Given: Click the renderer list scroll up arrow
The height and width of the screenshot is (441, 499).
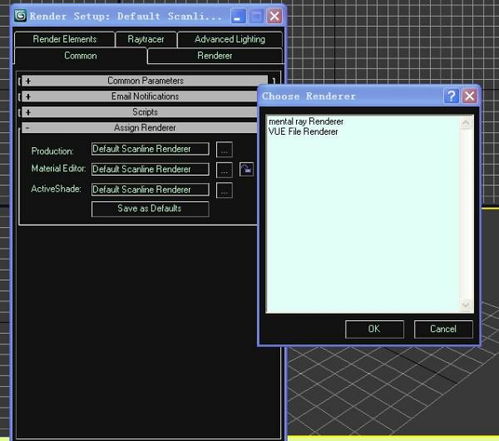Looking at the screenshot, I should (466, 123).
